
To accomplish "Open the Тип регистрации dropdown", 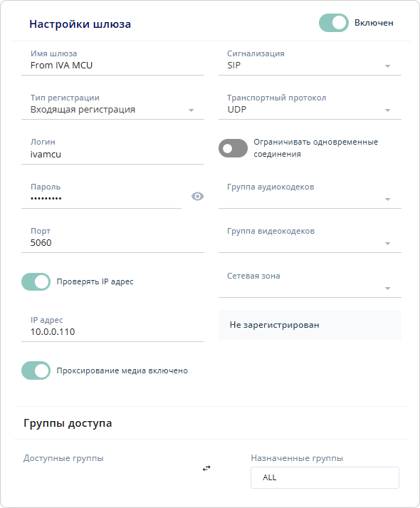I will pos(112,105).
